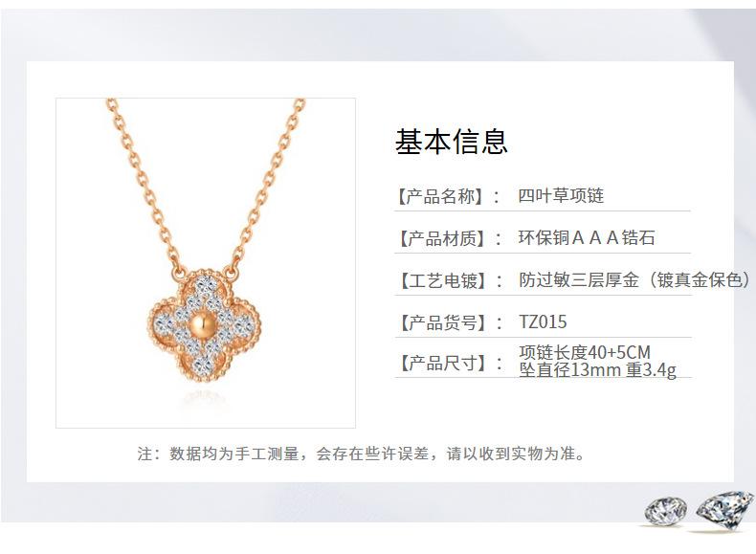Select the 产品尺寸 label
The height and width of the screenshot is (554, 756).
(440, 363)
